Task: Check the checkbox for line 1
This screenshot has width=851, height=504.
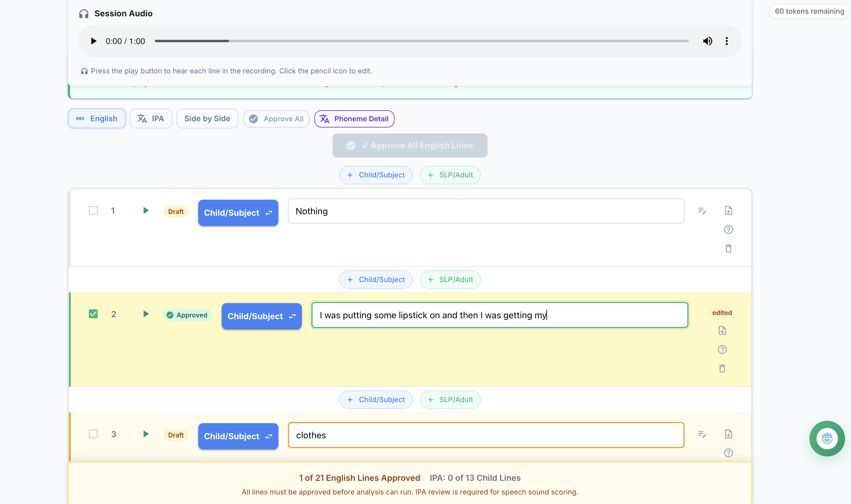Action: pos(93,211)
